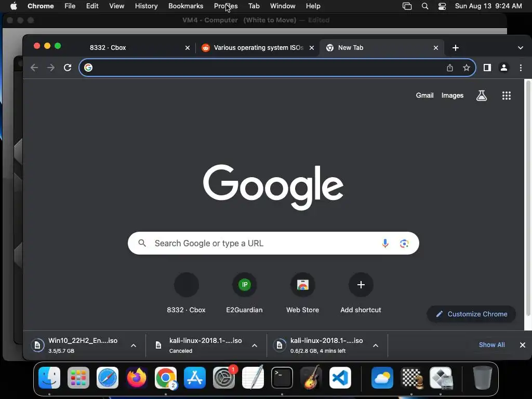Open a new tab with plus button
This screenshot has height=399, width=532.
(x=456, y=48)
